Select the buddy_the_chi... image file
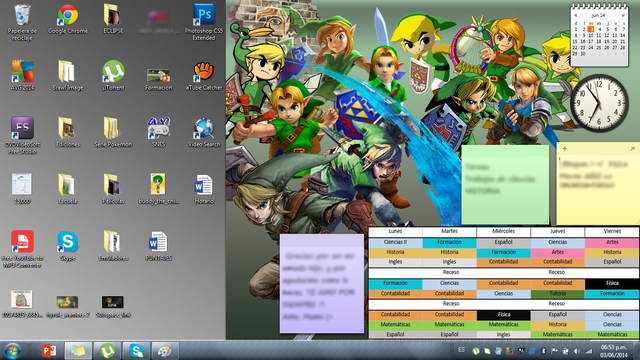Viewport: 640px width, 360px height. click(x=158, y=189)
